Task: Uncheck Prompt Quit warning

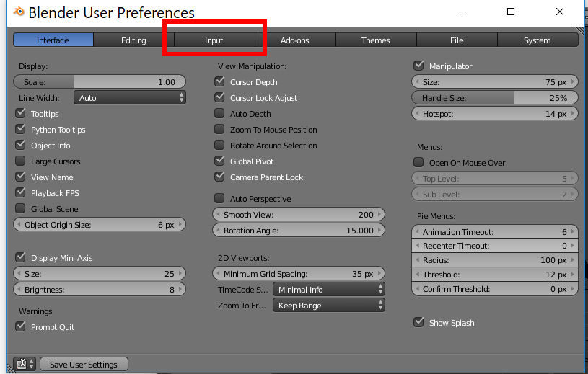Action: pyautogui.click(x=20, y=326)
